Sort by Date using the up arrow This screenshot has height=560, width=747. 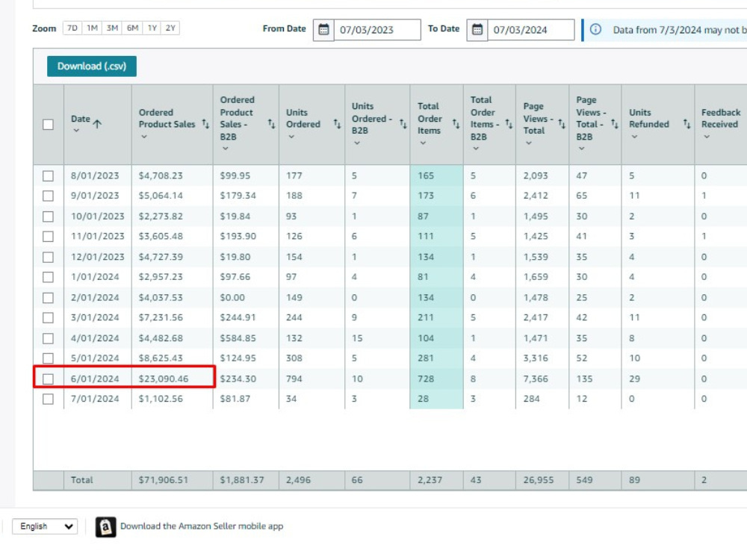pyautogui.click(x=98, y=124)
